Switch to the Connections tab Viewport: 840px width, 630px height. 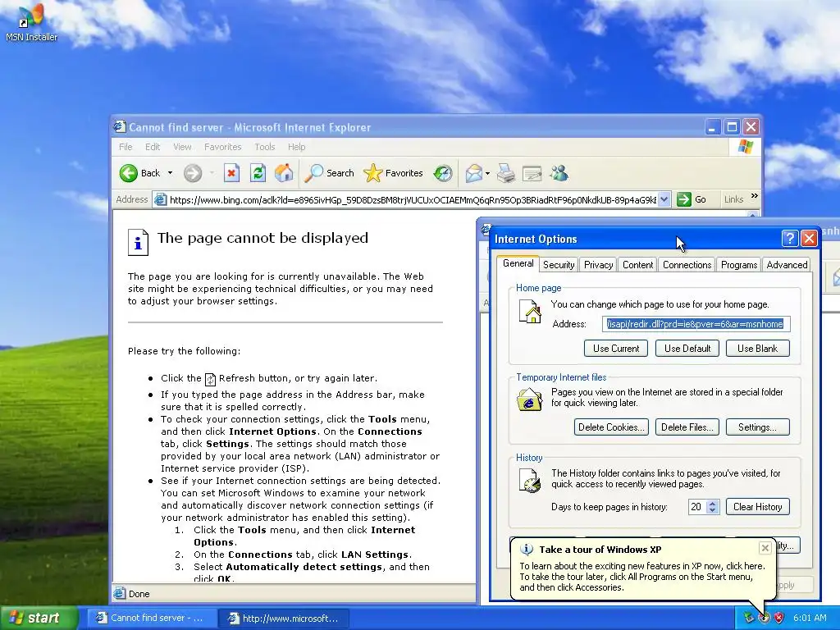[x=687, y=265]
